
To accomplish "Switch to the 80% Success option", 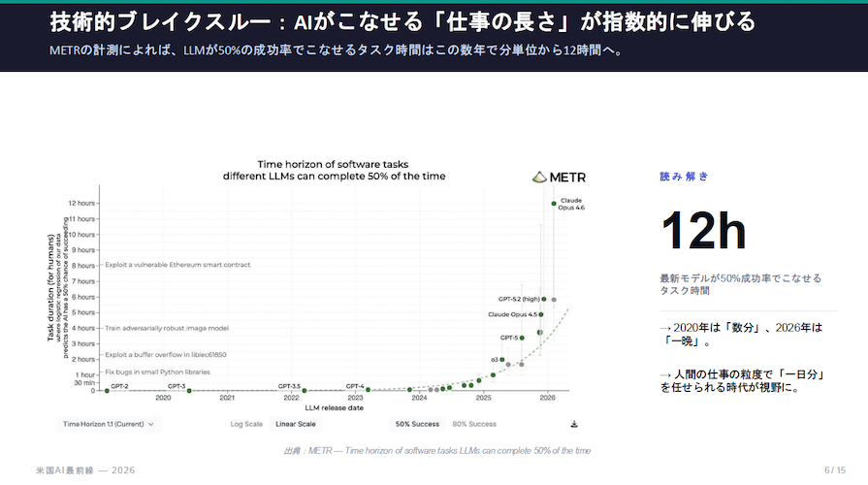I will coord(474,424).
